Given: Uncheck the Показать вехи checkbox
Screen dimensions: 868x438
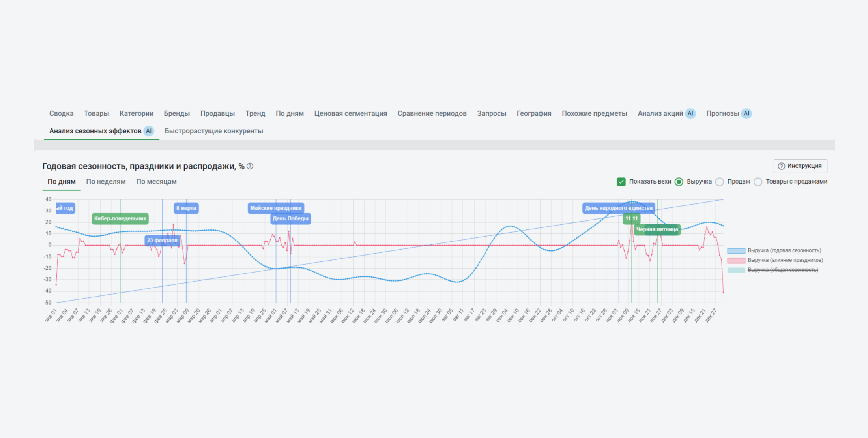Looking at the screenshot, I should pos(621,182).
